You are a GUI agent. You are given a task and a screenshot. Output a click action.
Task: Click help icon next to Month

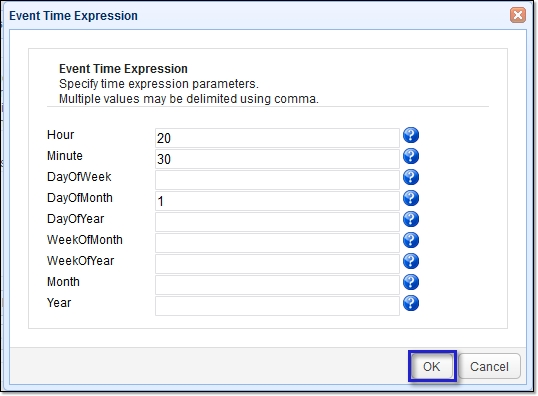(x=411, y=282)
